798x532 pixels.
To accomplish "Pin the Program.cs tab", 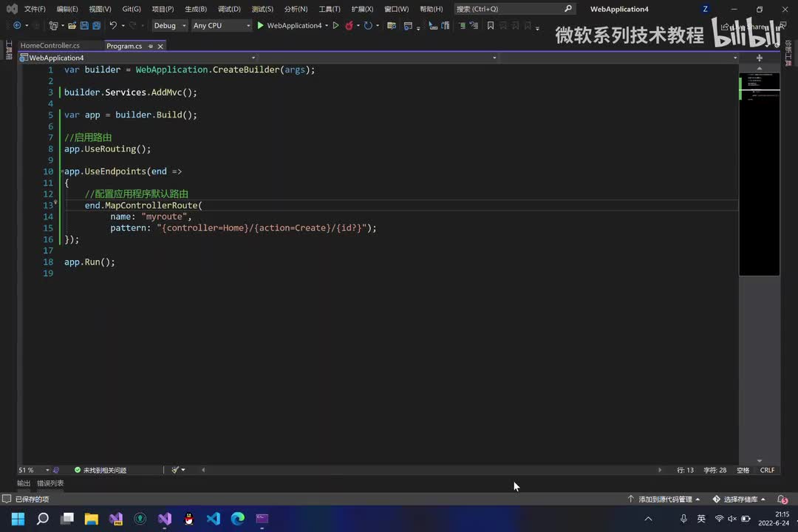I will 151,47.
